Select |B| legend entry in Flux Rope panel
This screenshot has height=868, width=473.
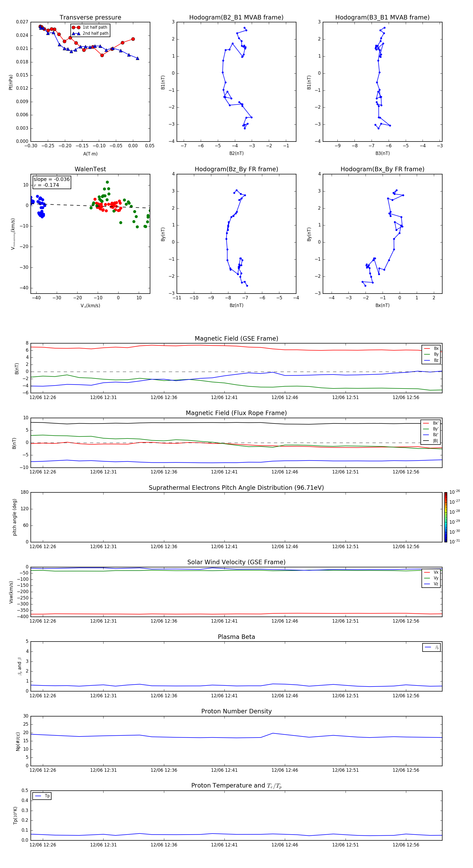431,441
